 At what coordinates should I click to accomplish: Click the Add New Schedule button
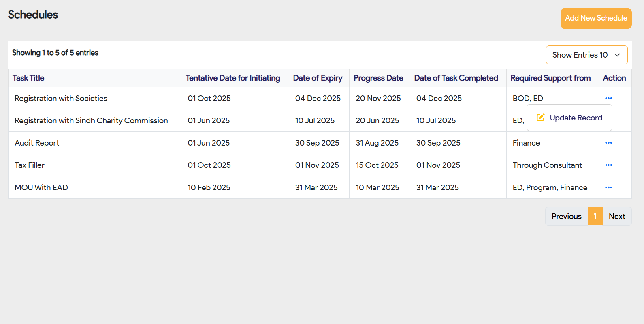click(x=596, y=18)
